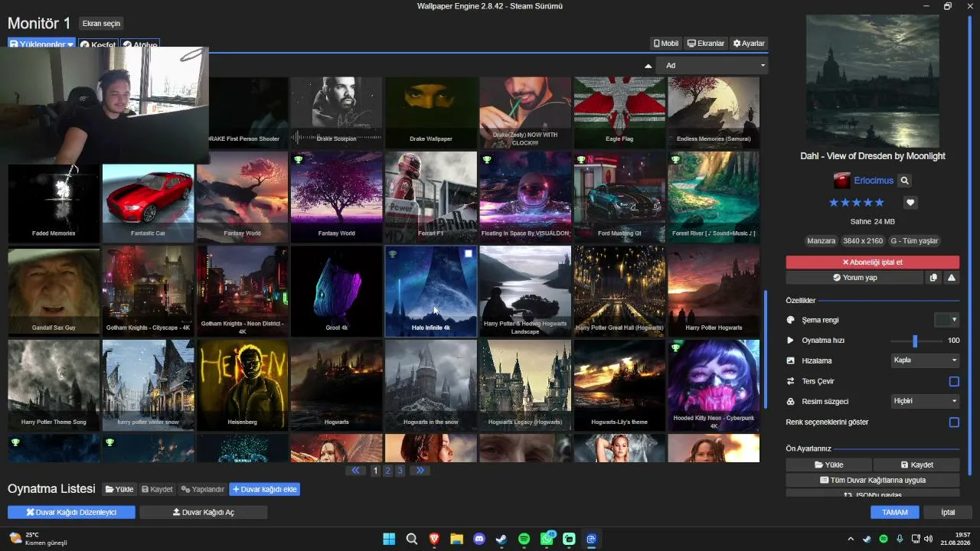980x551 pixels.
Task: Show hidden system tray icons
Action: click(x=850, y=539)
